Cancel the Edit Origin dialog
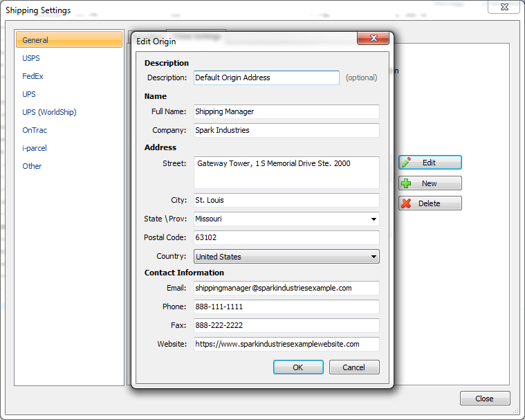Image resolution: width=525 pixels, height=420 pixels. click(x=354, y=367)
